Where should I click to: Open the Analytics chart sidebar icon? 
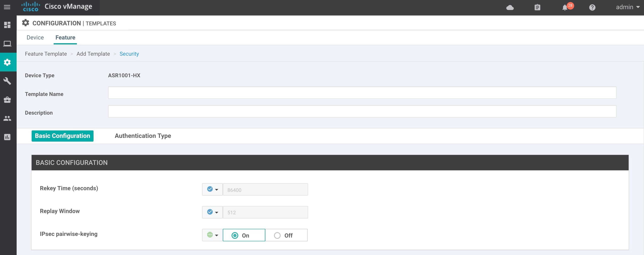[x=7, y=137]
